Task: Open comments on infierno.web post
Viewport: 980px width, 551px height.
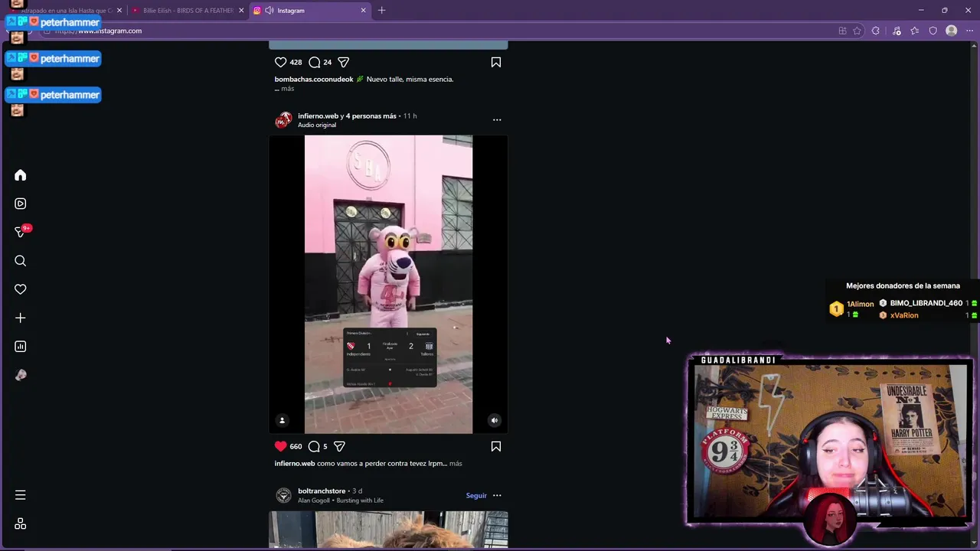Action: pyautogui.click(x=314, y=446)
